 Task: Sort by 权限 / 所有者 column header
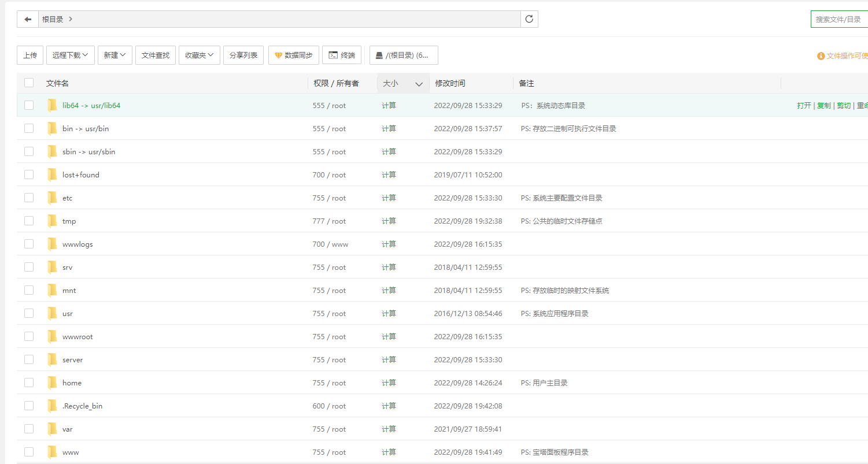tap(336, 83)
